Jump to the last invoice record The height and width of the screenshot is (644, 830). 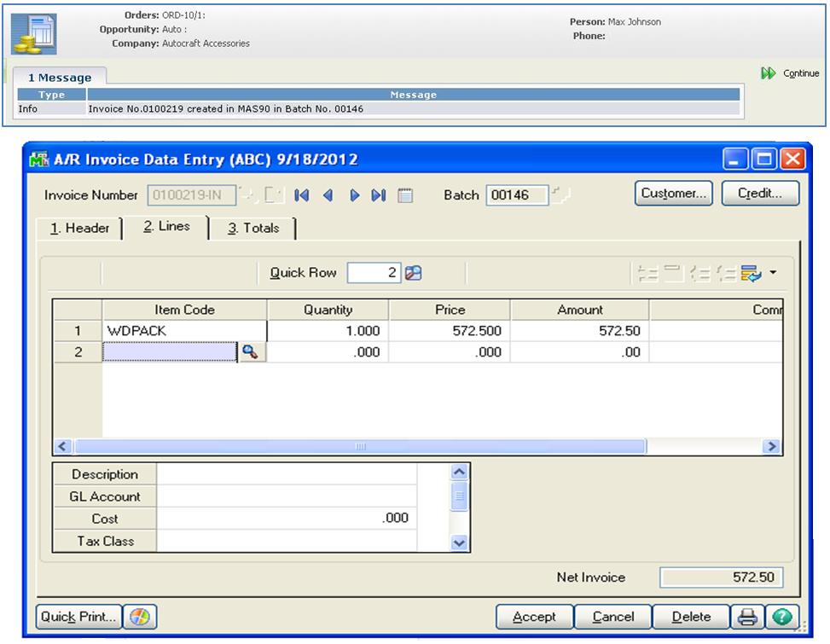click(x=379, y=195)
